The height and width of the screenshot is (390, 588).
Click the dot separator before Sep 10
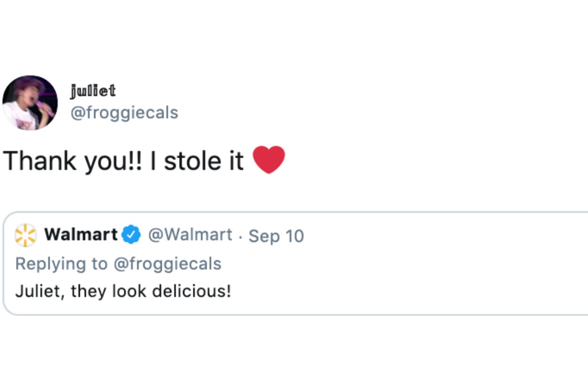240,236
